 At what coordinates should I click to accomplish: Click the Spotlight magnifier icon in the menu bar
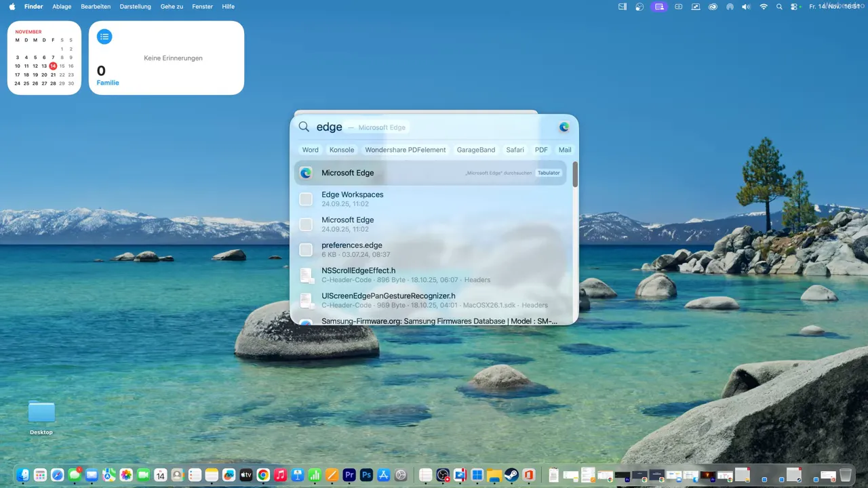(780, 7)
